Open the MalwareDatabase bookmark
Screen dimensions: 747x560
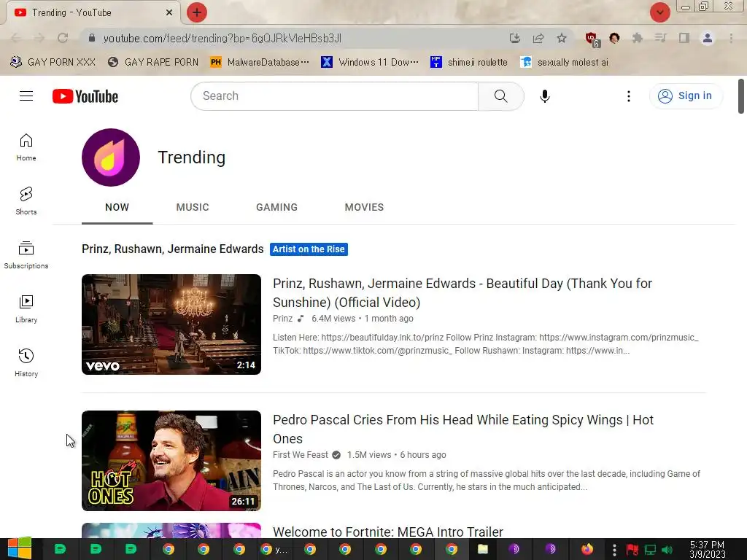(260, 63)
